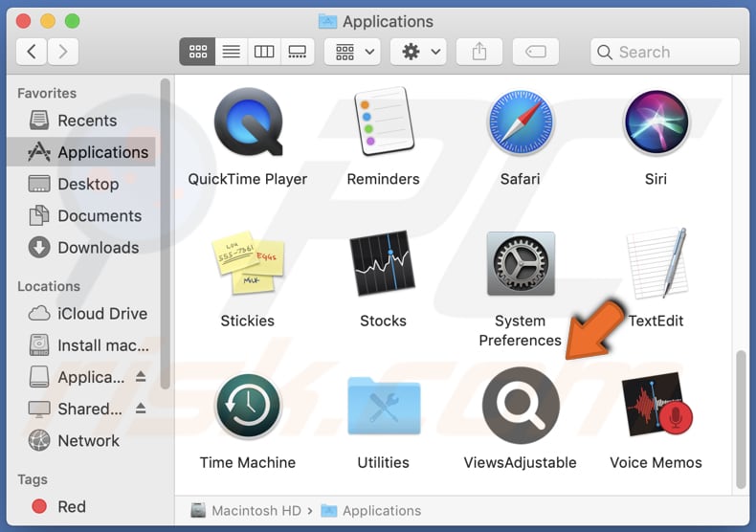
Task: Switch to list view mode
Action: 231,52
